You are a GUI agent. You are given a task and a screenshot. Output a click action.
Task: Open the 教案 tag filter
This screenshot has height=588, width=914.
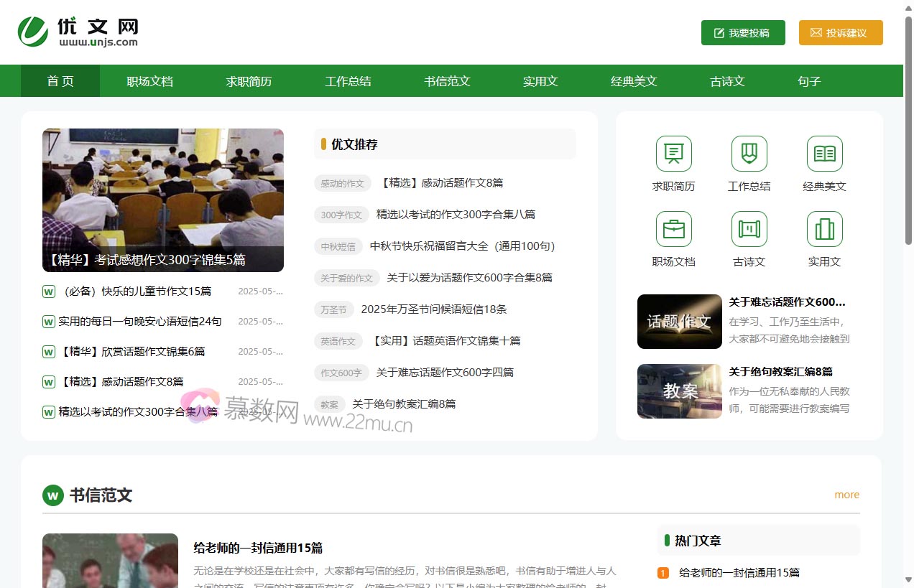(x=329, y=404)
